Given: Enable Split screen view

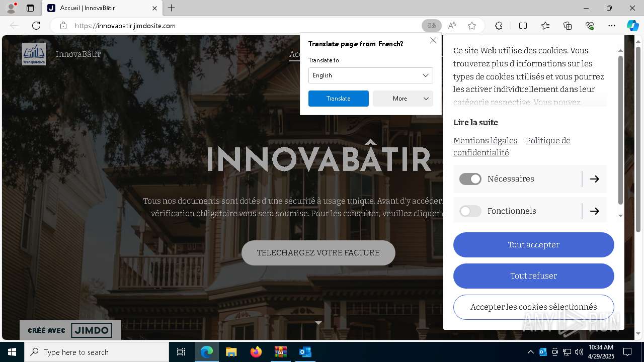Looking at the screenshot, I should (x=523, y=26).
